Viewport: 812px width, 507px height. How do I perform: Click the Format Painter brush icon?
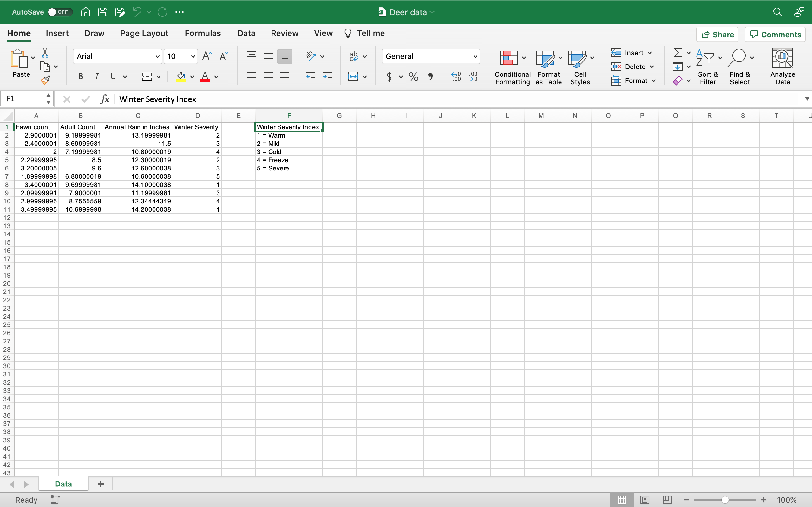[x=45, y=80]
